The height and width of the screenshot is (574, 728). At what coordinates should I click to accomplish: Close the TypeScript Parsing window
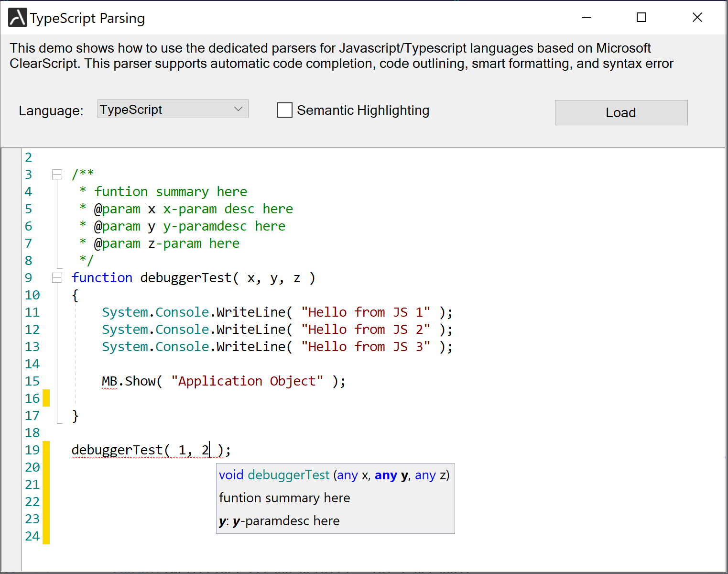[697, 18]
